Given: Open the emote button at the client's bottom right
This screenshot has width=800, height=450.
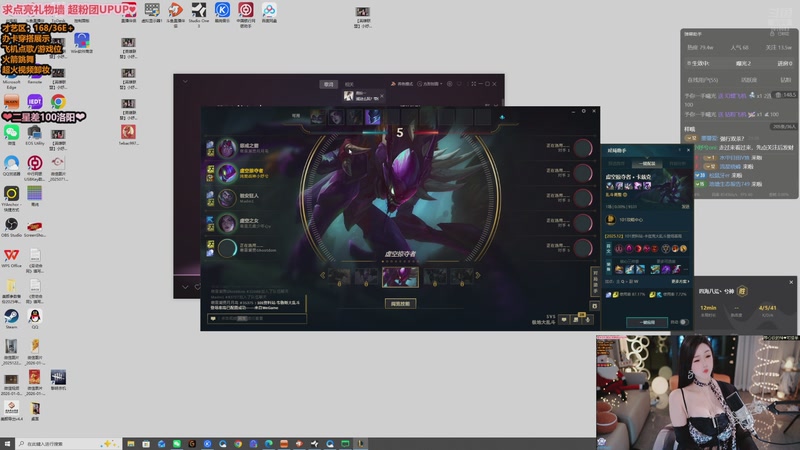Looking at the screenshot, I should coord(564,320).
